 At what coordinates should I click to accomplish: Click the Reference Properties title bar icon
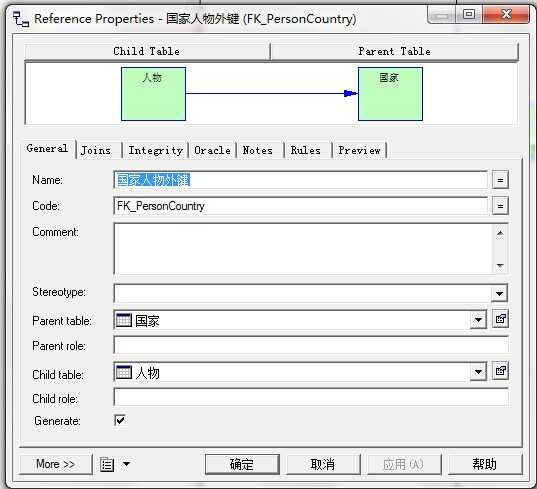pyautogui.click(x=21, y=19)
